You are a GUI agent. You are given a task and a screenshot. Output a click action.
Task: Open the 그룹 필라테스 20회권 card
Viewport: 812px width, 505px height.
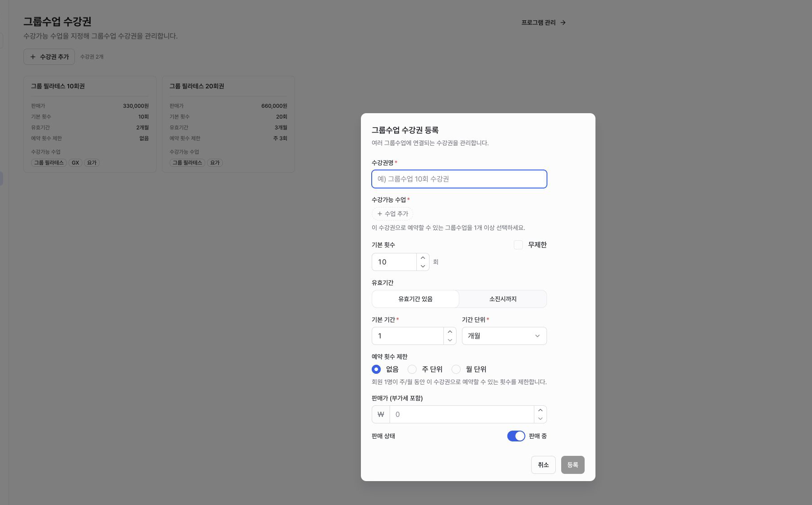tap(228, 124)
